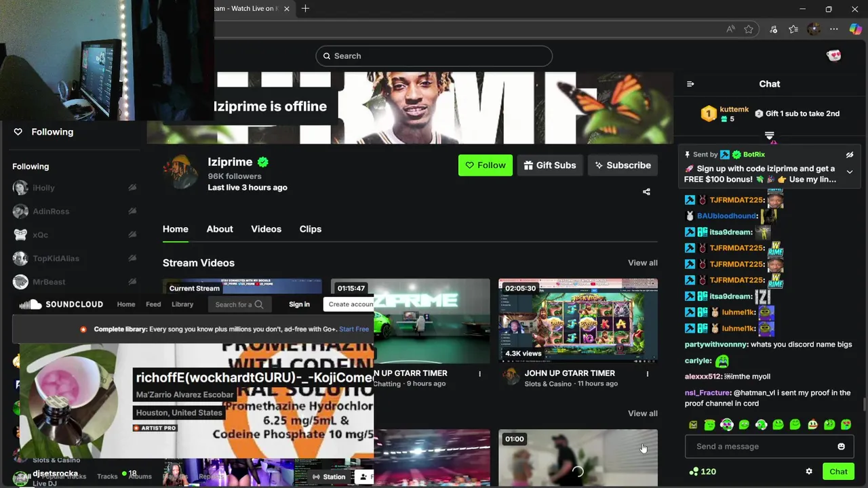Open the 01:00 clip thumbnail
The width and height of the screenshot is (868, 488).
578,458
